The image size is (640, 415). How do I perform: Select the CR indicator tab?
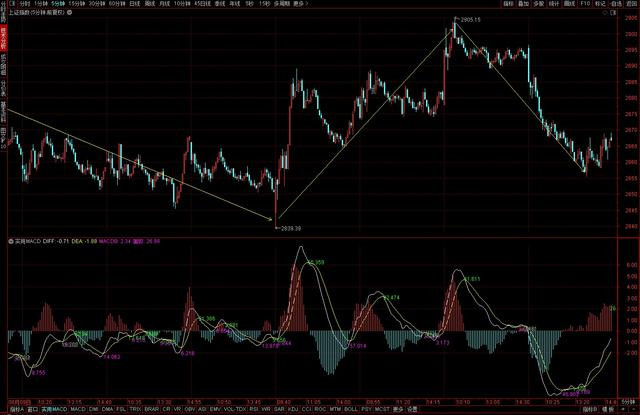pos(166,409)
